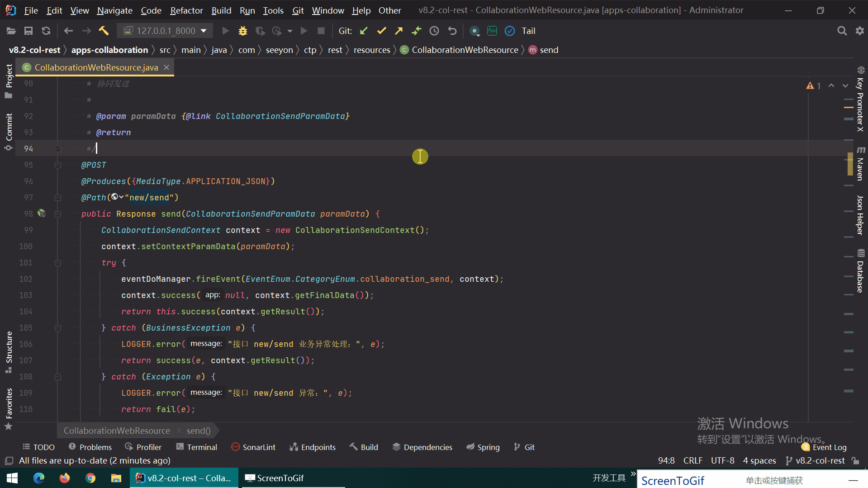Click the orange marker in error stripe

click(x=848, y=107)
